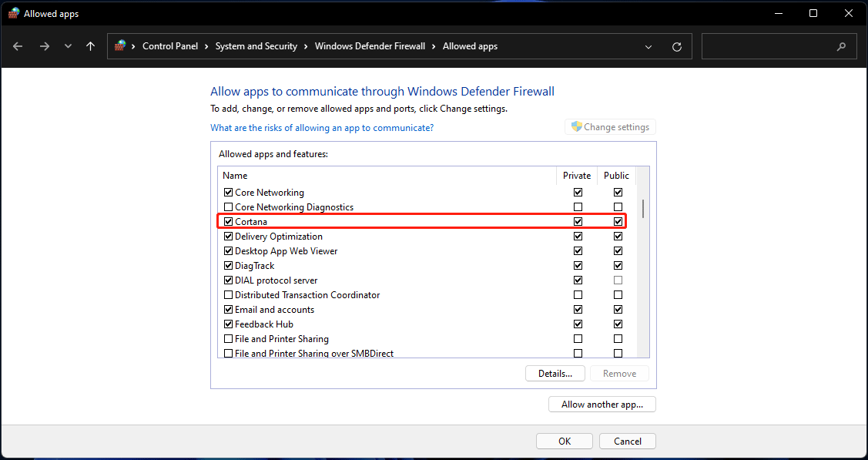868x460 pixels.
Task: Expand chevron after Control Panel breadcrumb
Action: pyautogui.click(x=206, y=46)
